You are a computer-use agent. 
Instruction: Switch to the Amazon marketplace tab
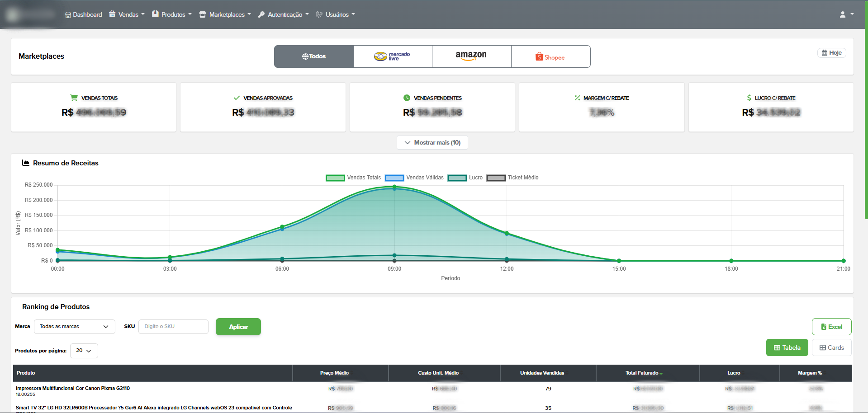(x=471, y=56)
